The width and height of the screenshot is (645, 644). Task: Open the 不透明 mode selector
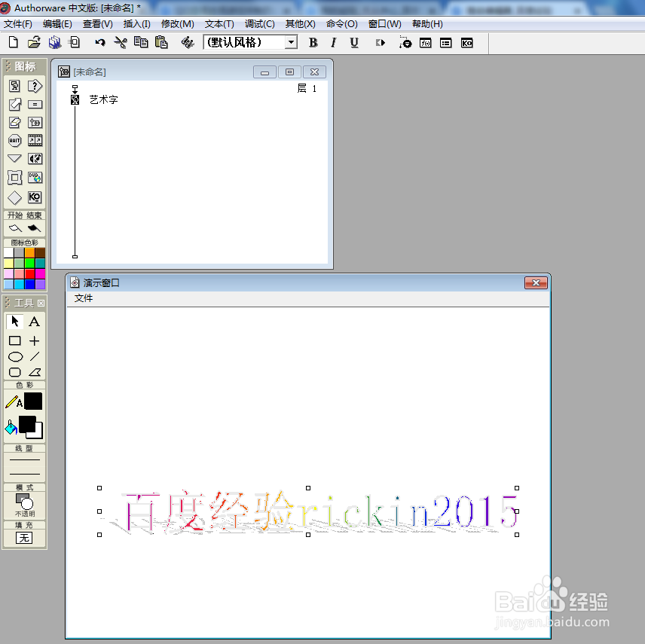(x=24, y=505)
